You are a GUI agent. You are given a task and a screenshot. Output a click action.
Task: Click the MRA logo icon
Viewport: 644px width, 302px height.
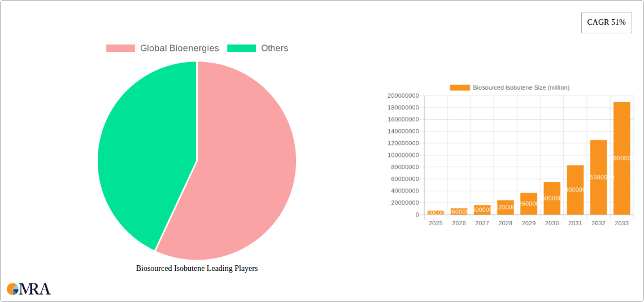[x=29, y=289]
